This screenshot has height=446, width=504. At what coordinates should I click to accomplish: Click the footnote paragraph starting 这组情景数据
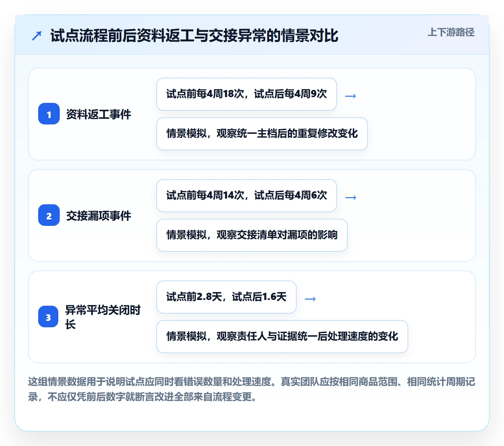coord(252,389)
